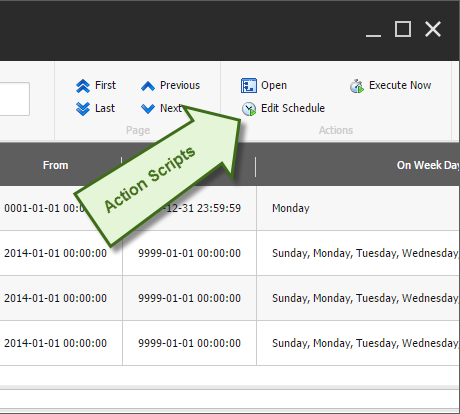Go to Previous page arrow icon
The image size is (460, 414).
148,86
